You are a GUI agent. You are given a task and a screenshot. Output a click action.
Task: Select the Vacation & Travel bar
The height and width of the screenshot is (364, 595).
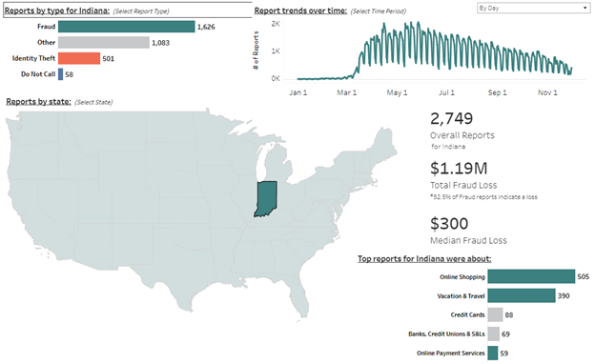(x=522, y=295)
